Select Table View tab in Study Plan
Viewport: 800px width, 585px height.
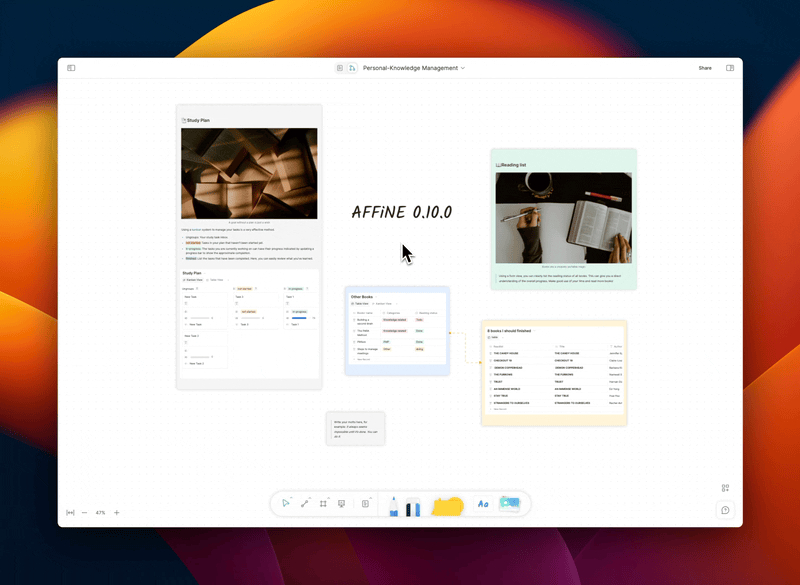215,280
